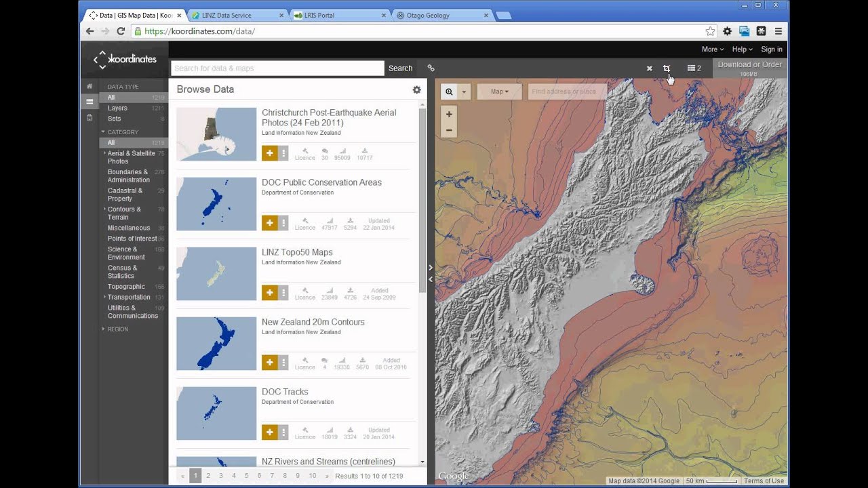Expand Aerial & Satellite Photos category
The height and width of the screenshot is (488, 868).
click(x=104, y=153)
